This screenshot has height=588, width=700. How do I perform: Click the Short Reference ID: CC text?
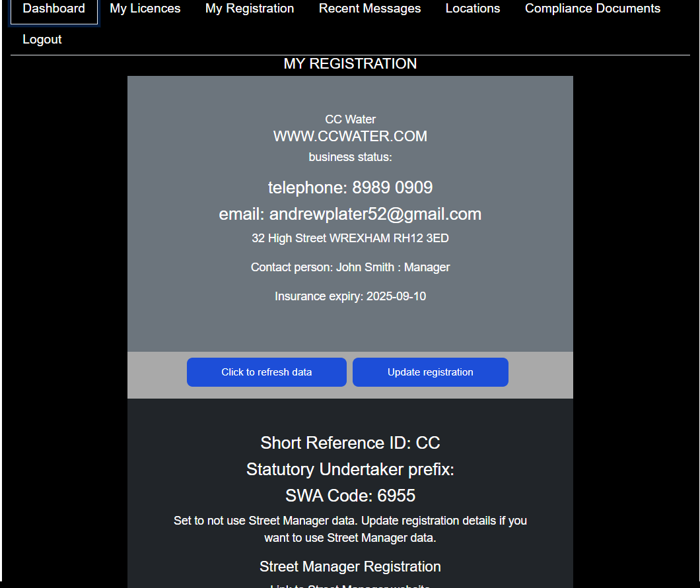[350, 443]
